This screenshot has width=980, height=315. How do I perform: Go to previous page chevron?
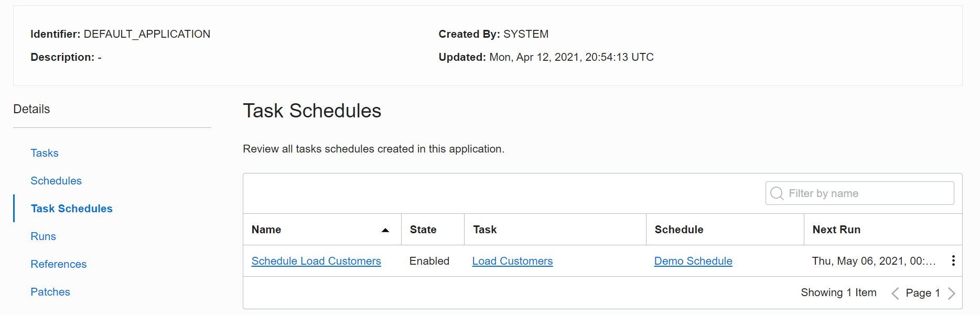coord(895,293)
